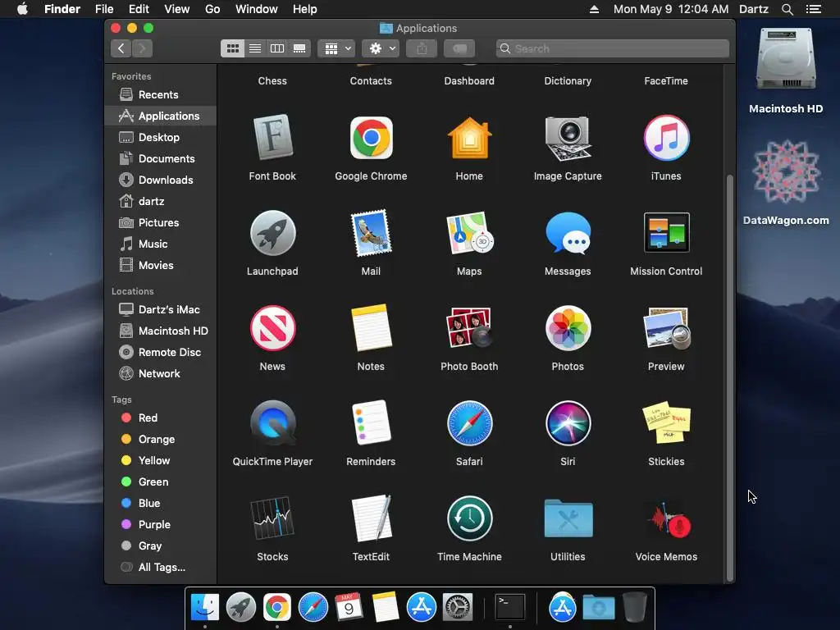Screen dimensions: 840x630
Task: Open the File menu
Action: coord(104,9)
